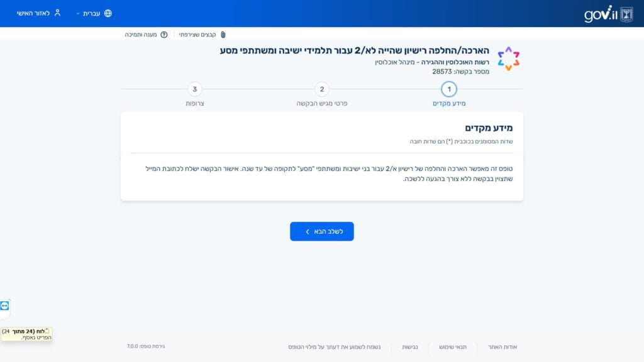Open the אודות האתר footer link
Viewport: 644px width, 362px height.
click(502, 346)
